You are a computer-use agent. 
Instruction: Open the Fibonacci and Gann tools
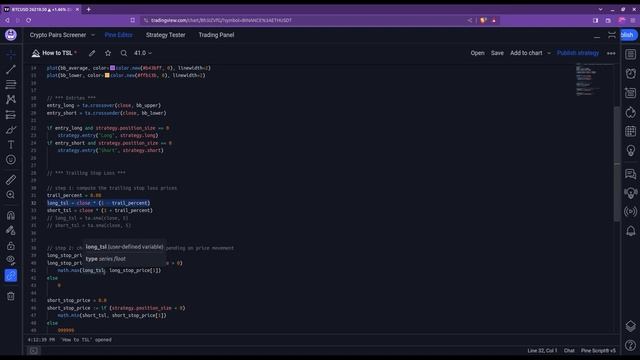click(x=11, y=84)
